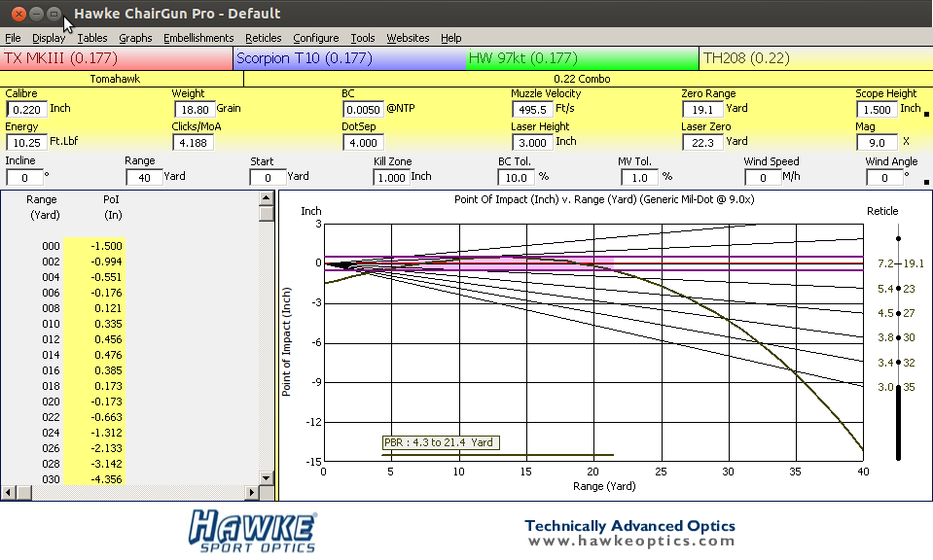Click the table's scroll down arrow
The height and width of the screenshot is (560, 933).
tap(266, 477)
